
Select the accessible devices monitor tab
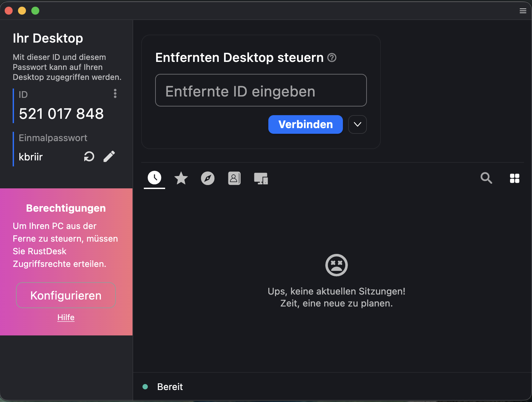click(261, 178)
